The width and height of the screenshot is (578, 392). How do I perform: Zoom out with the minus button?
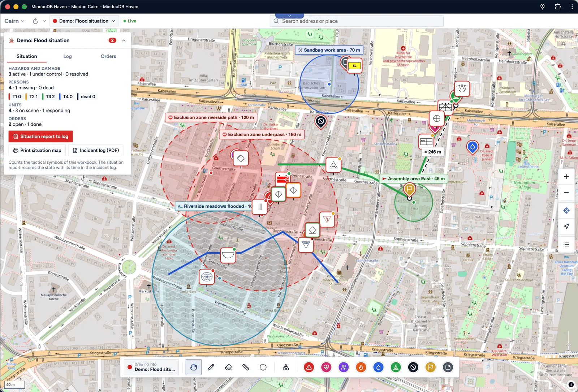coord(566,193)
